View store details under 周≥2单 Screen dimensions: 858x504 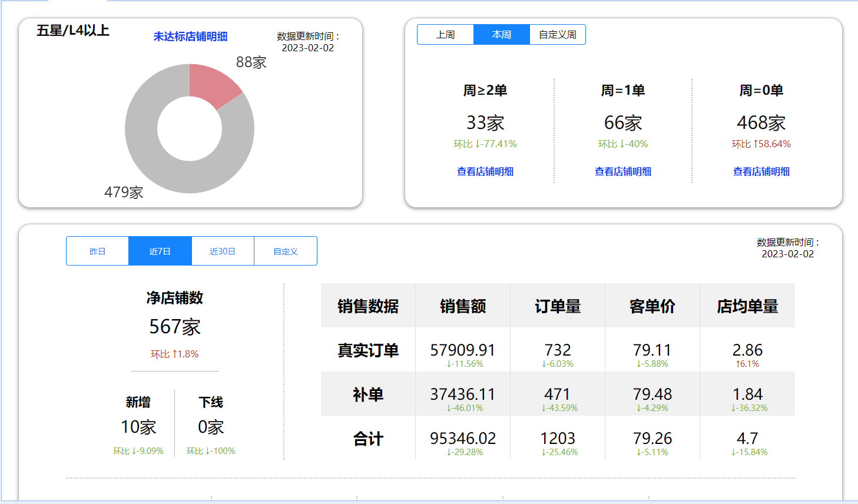click(x=485, y=171)
